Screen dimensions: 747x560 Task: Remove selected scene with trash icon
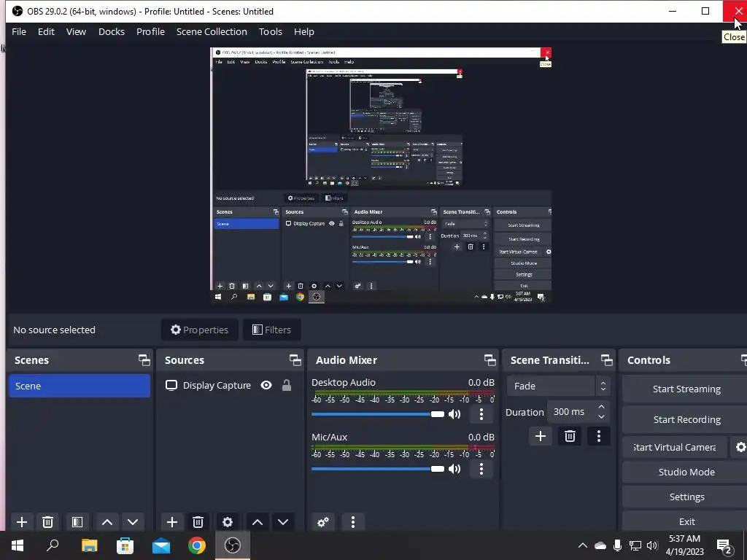point(47,522)
